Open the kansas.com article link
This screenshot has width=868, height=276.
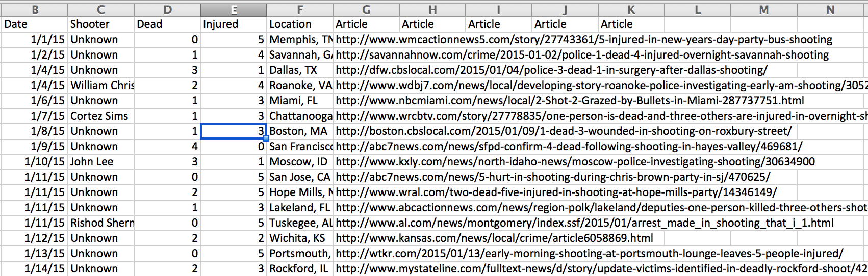pos(494,238)
